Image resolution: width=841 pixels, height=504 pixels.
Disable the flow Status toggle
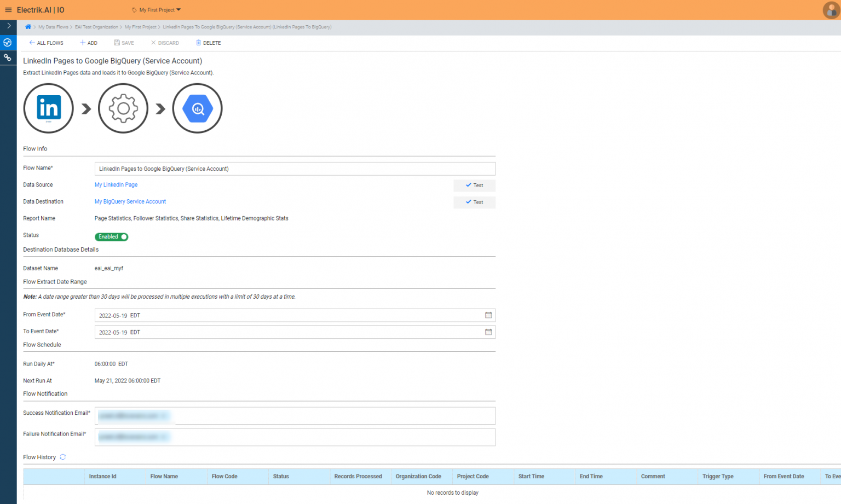coord(111,236)
